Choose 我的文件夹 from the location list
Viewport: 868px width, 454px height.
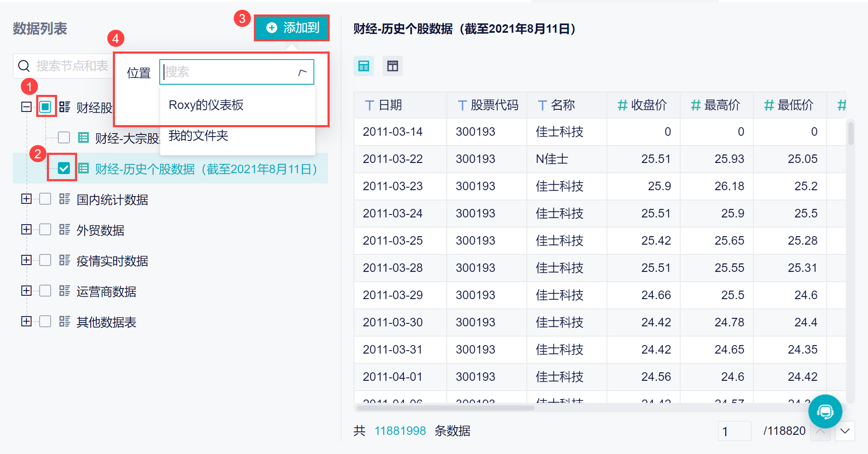tap(237, 136)
